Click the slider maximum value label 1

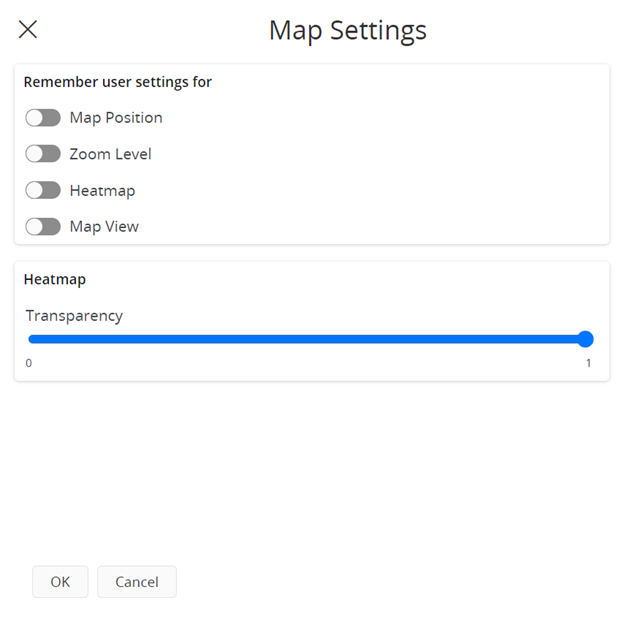click(x=588, y=363)
